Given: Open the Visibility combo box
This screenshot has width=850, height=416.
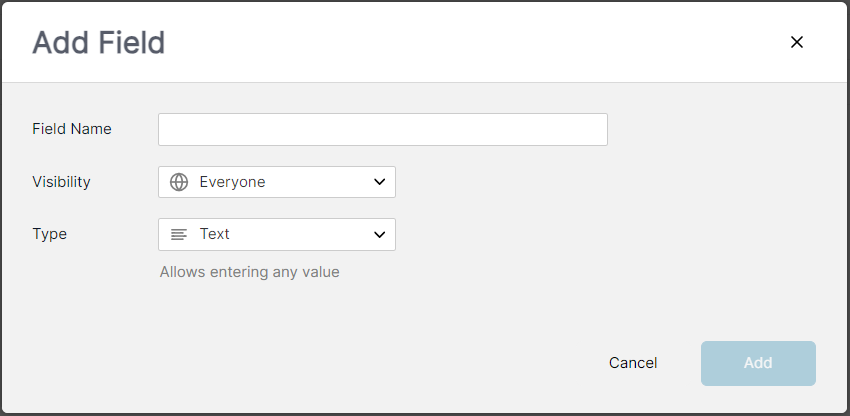Looking at the screenshot, I should click(276, 182).
